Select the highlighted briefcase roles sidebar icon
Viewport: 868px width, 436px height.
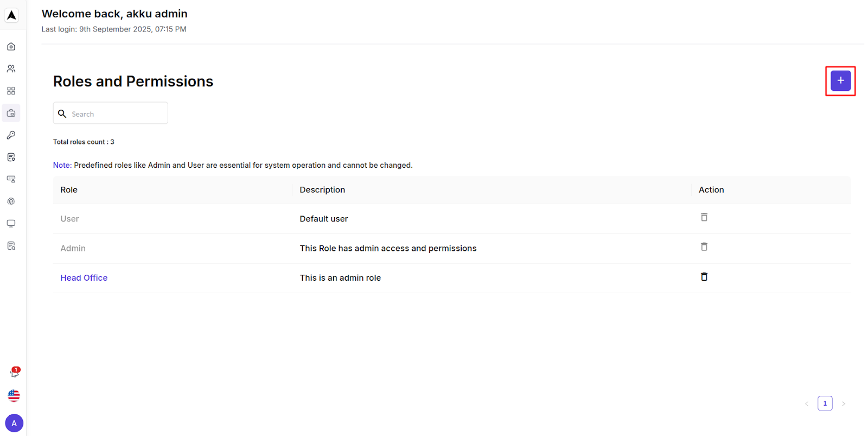11,113
